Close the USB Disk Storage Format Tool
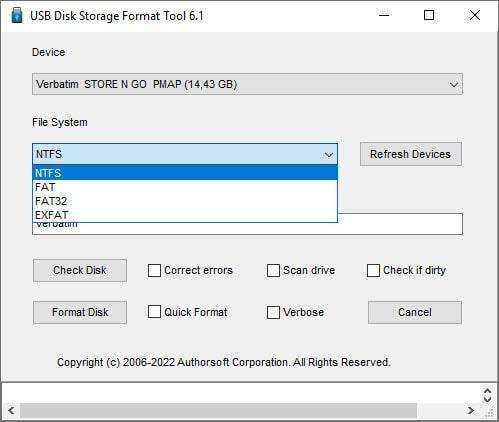This screenshot has width=499, height=422. [474, 15]
